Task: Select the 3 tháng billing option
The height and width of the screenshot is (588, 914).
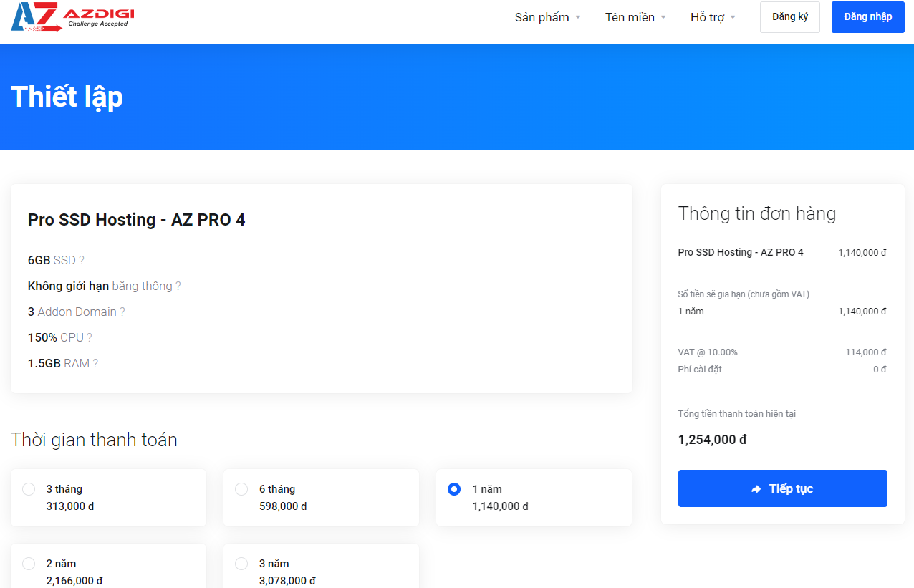Action: click(x=108, y=498)
